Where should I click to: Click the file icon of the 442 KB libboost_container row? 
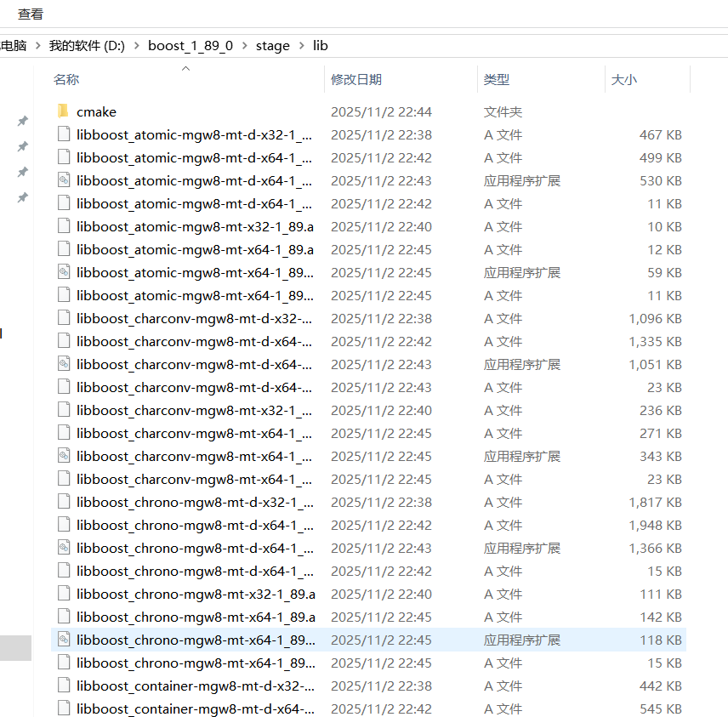point(64,686)
